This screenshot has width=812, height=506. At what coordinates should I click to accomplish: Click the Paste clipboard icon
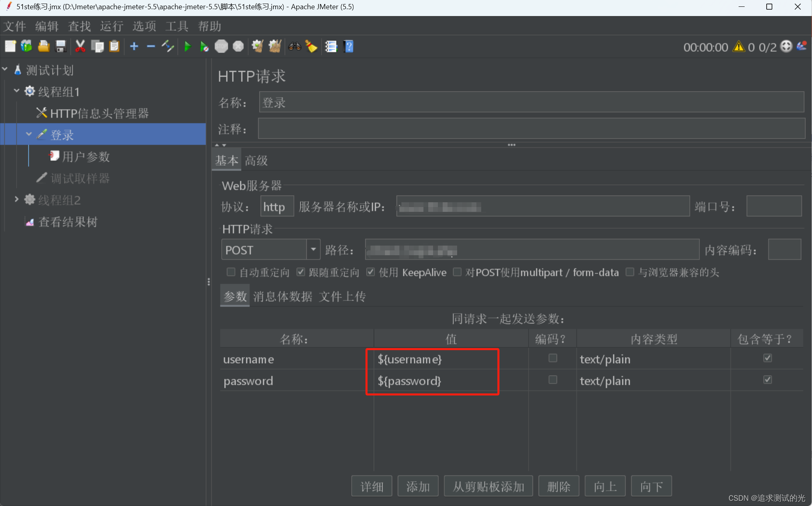[x=115, y=47]
